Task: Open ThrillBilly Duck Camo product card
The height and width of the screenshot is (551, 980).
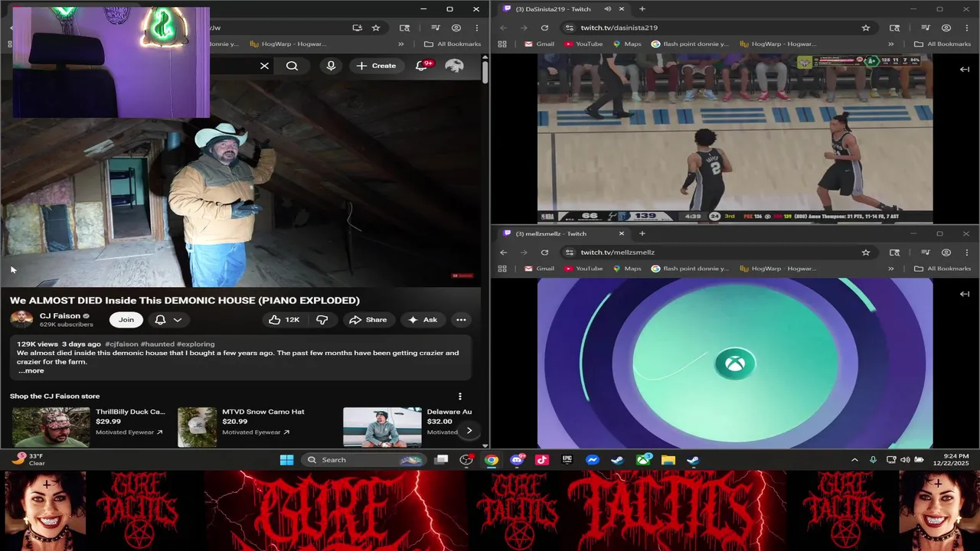Action: tap(88, 426)
